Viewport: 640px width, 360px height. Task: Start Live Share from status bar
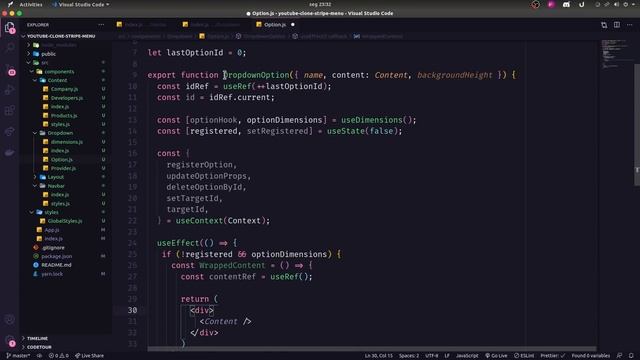[89, 356]
